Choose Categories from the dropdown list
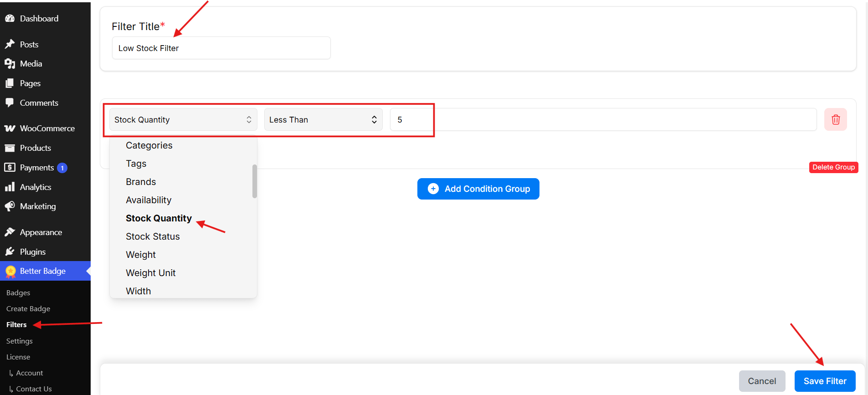The height and width of the screenshot is (395, 868). 149,145
